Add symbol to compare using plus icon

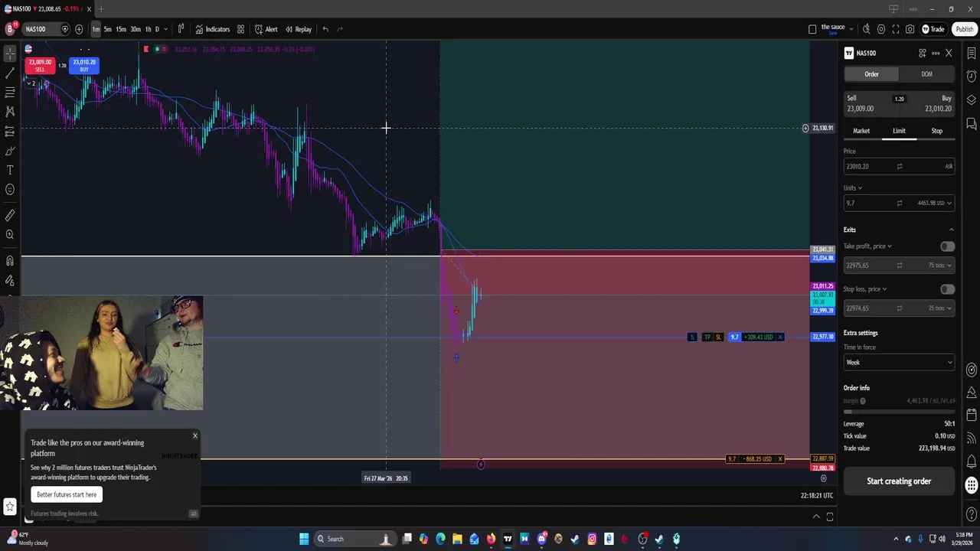pyautogui.click(x=79, y=29)
